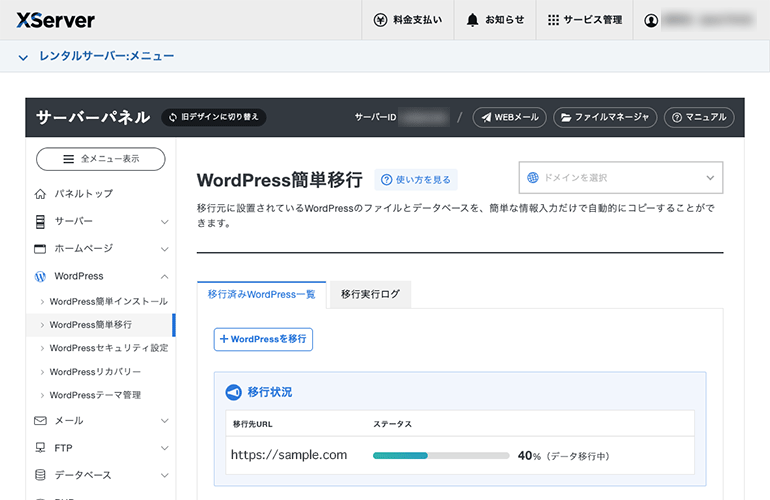Click the WordPressを移行 button
This screenshot has height=500, width=770.
[x=263, y=339]
